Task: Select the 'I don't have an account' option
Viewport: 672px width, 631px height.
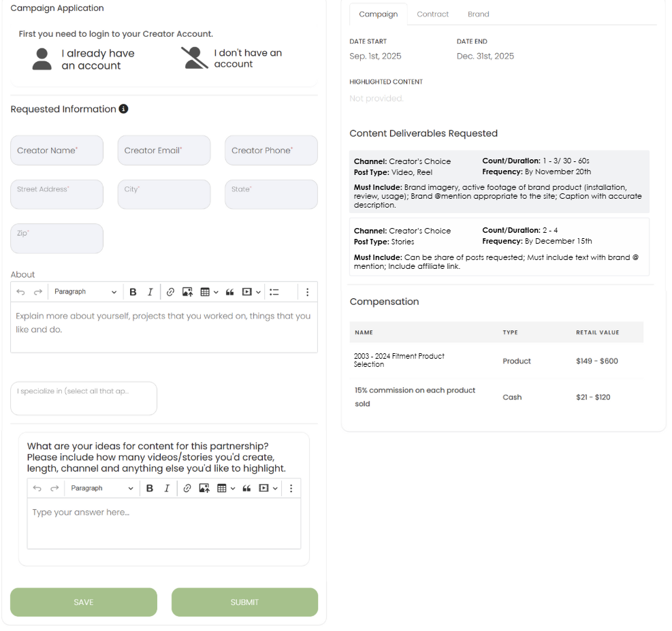Action: pos(231,59)
